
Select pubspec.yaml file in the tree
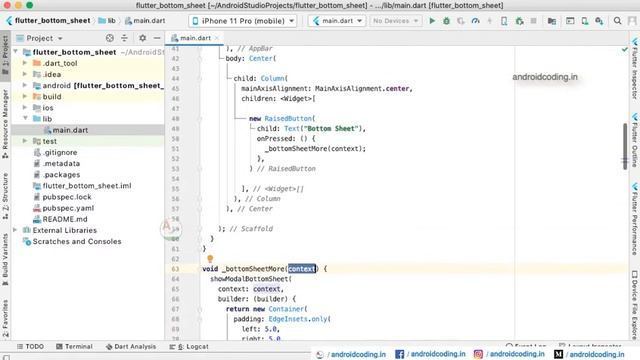click(x=68, y=208)
